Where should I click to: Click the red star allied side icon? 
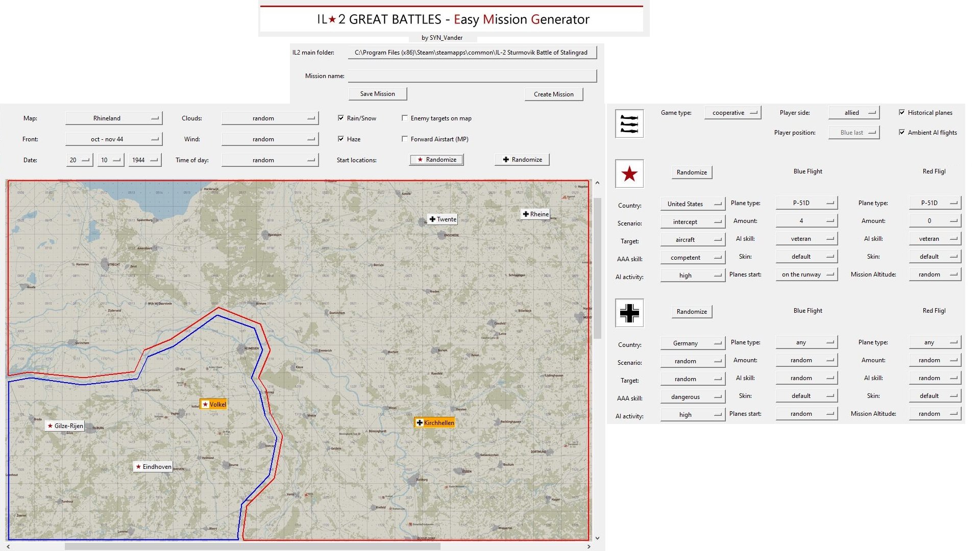pyautogui.click(x=629, y=174)
